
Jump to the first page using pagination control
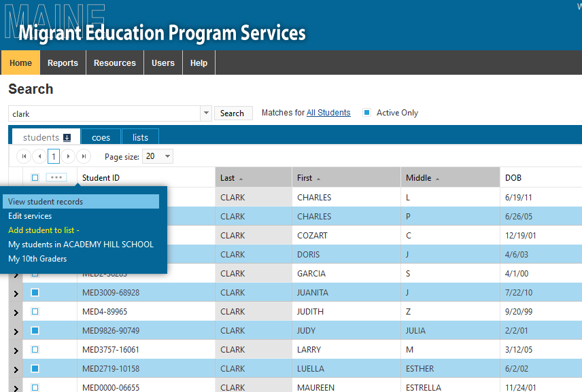[23, 156]
